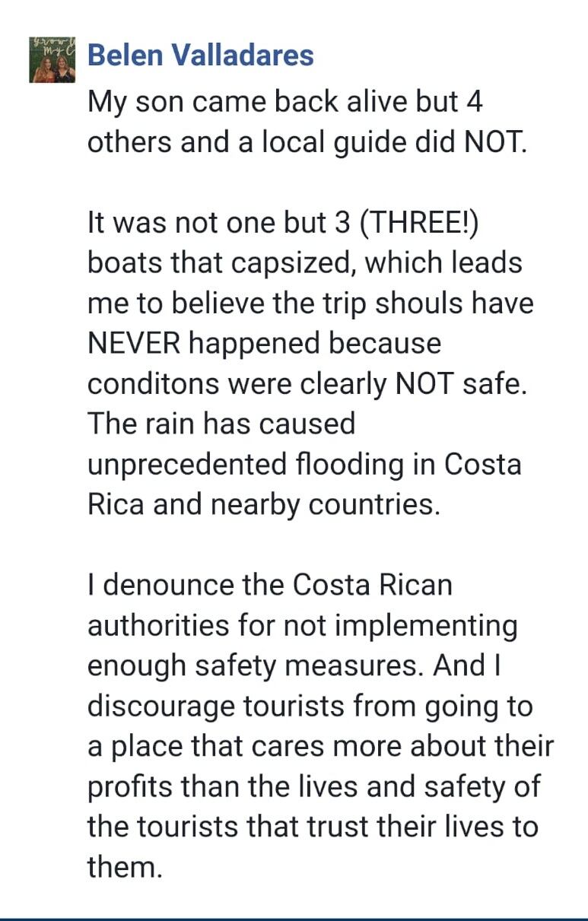Click the line "boats that capsized, which leads"
This screenshot has width=588, height=921.
pyautogui.click(x=305, y=262)
